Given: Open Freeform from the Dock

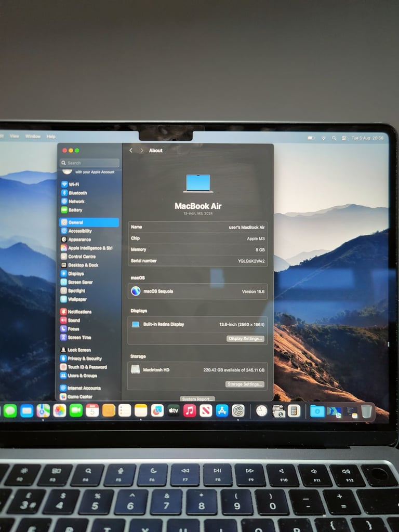Looking at the screenshot, I should [157, 410].
